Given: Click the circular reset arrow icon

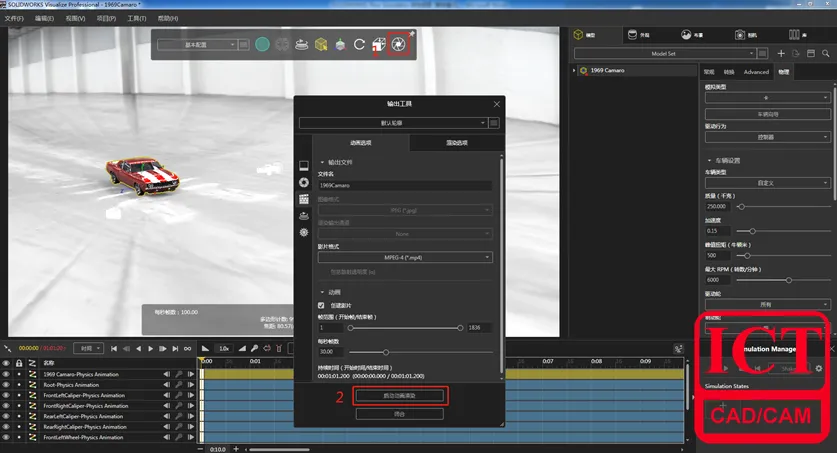Looking at the screenshot, I should coord(359,44).
